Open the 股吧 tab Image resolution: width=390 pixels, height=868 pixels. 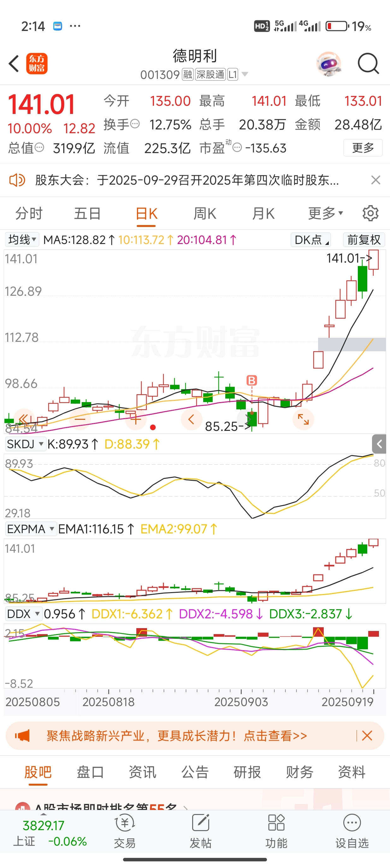coord(38,772)
